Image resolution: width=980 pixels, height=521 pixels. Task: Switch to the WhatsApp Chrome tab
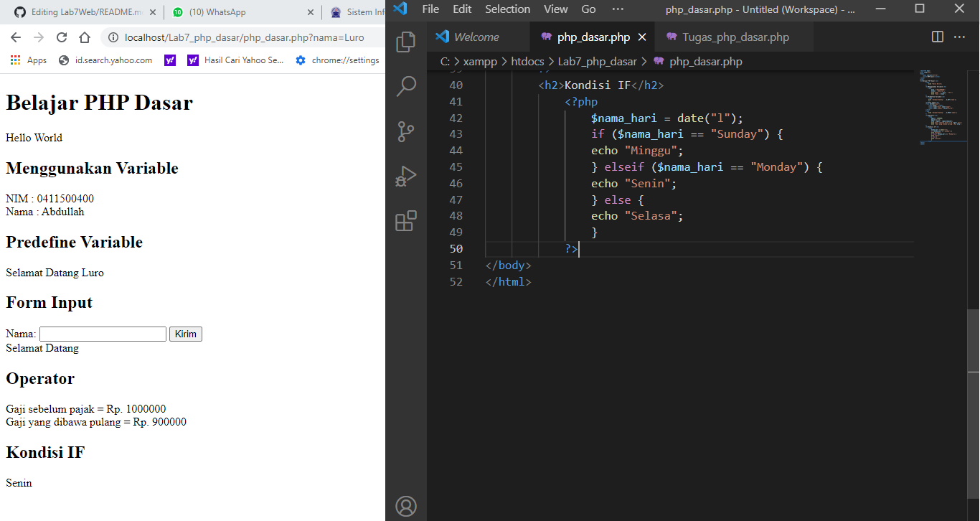[x=242, y=12]
